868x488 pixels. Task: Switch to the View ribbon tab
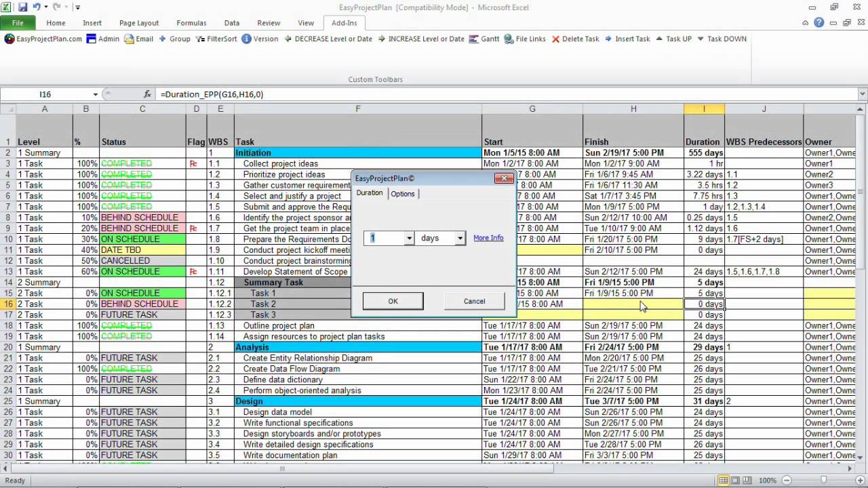[306, 22]
